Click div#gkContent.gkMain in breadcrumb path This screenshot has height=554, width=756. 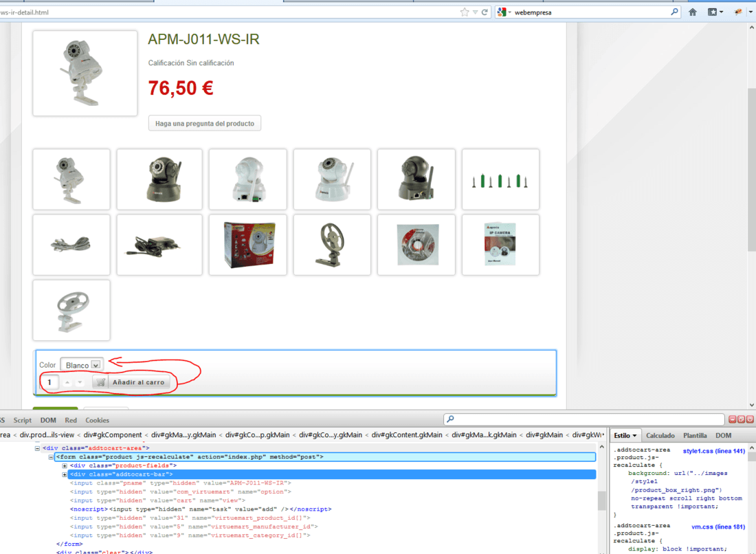(406, 435)
